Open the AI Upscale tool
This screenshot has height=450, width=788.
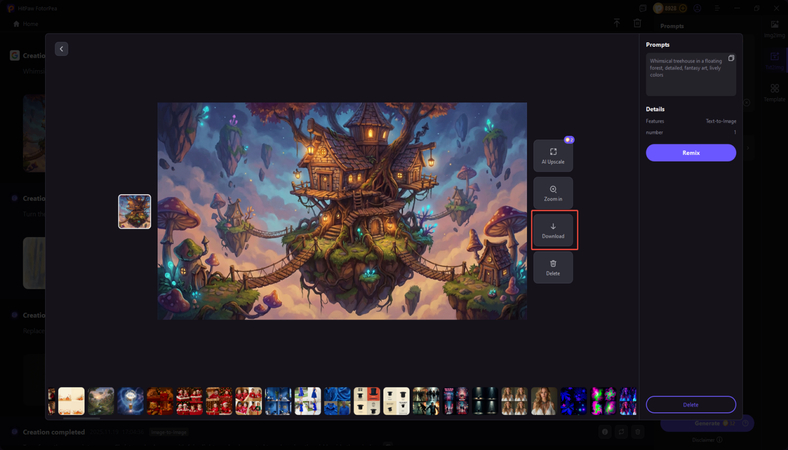click(553, 155)
